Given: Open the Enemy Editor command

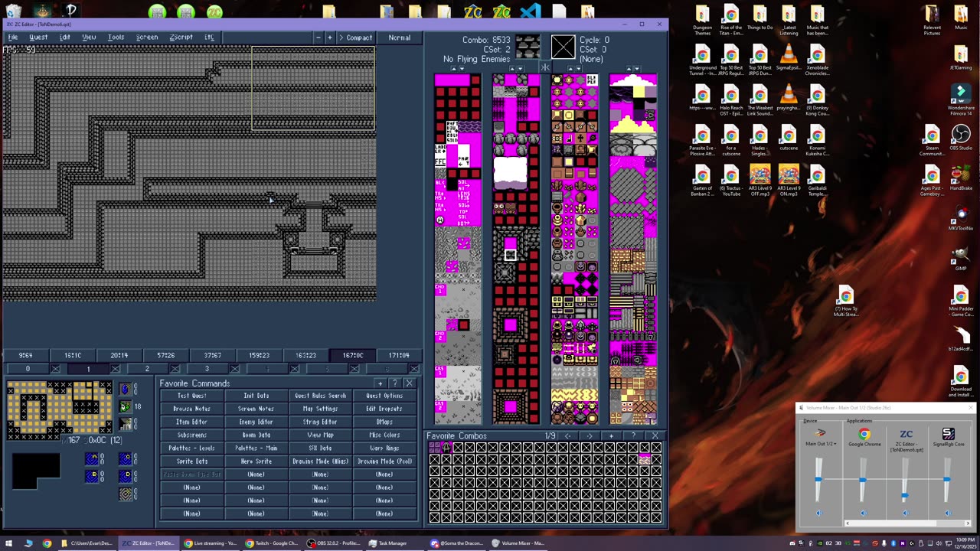Looking at the screenshot, I should click(256, 422).
